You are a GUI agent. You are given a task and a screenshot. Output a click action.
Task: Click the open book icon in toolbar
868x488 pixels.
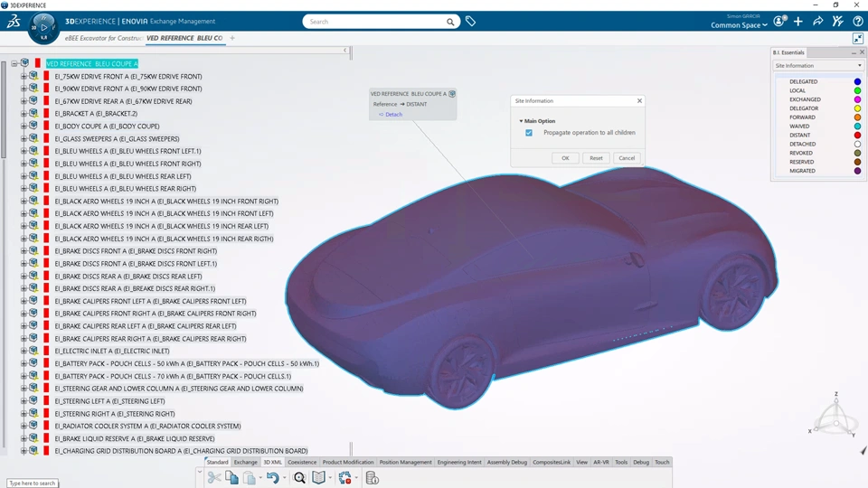(x=319, y=477)
